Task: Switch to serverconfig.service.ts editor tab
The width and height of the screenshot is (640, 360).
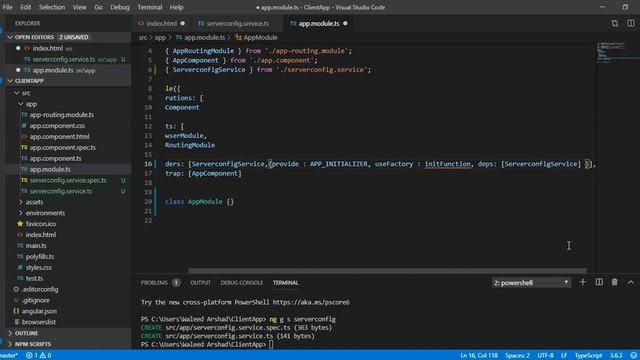Action: pyautogui.click(x=237, y=23)
